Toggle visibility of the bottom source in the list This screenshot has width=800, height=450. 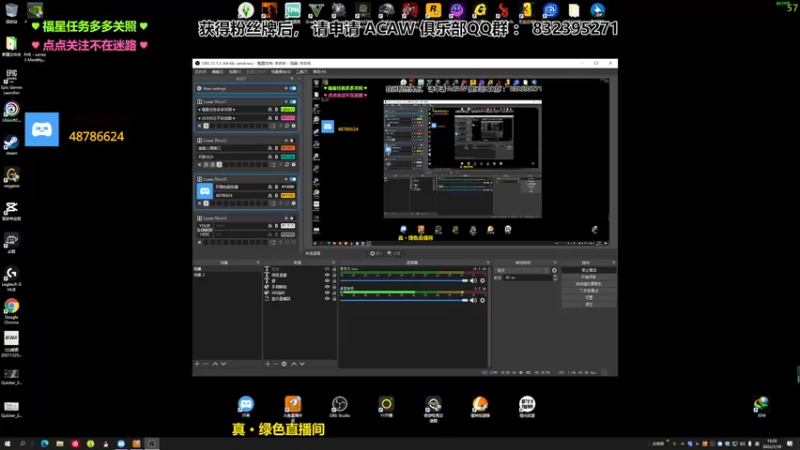[327, 298]
